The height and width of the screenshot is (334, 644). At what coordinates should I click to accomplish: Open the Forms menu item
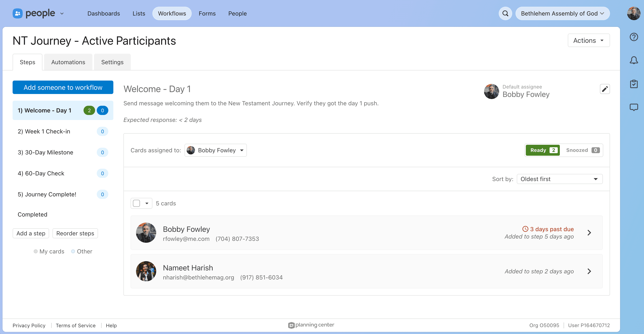coord(207,13)
